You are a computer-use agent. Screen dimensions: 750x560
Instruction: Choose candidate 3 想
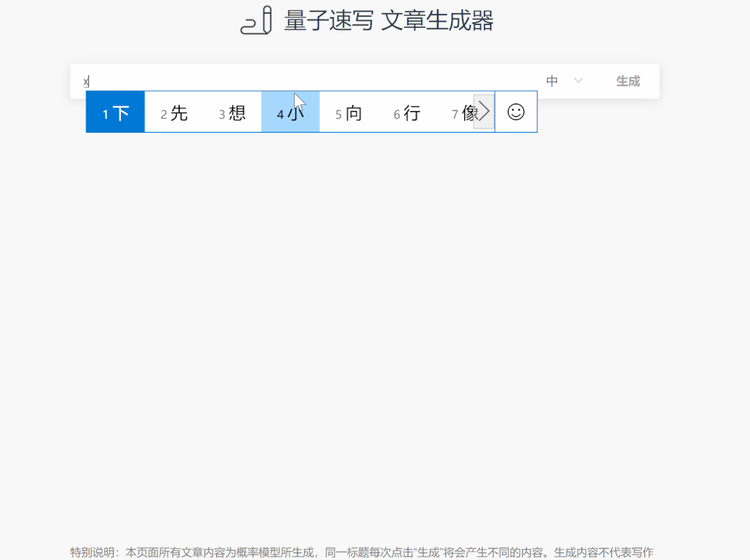232,112
